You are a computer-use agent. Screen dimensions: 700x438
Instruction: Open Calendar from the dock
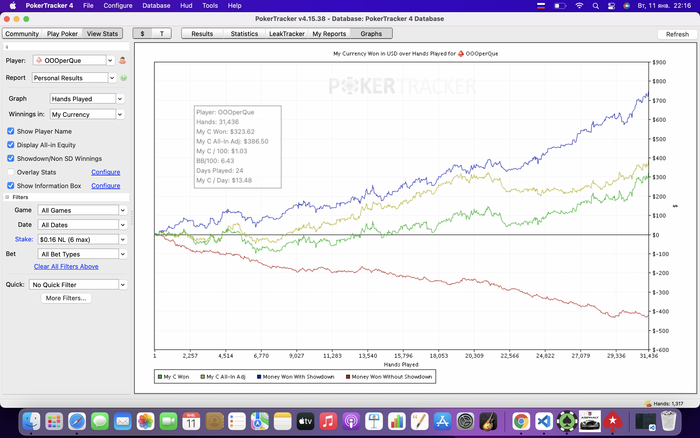(x=191, y=421)
